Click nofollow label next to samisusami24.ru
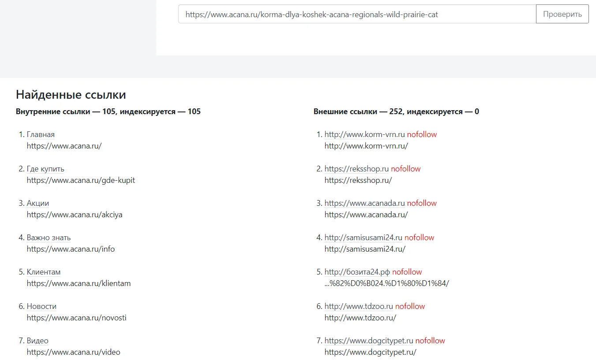 (x=419, y=238)
